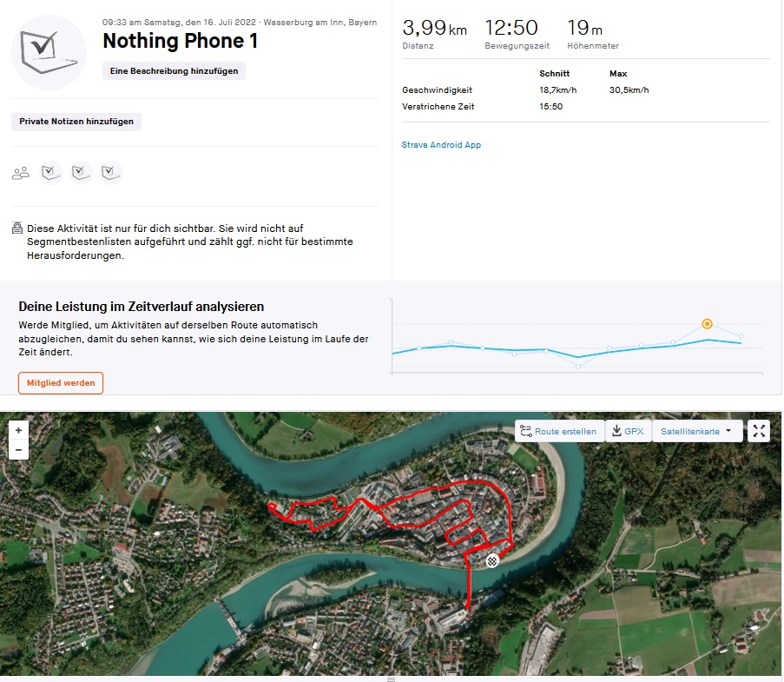Click the private activity lock icon

(x=17, y=228)
